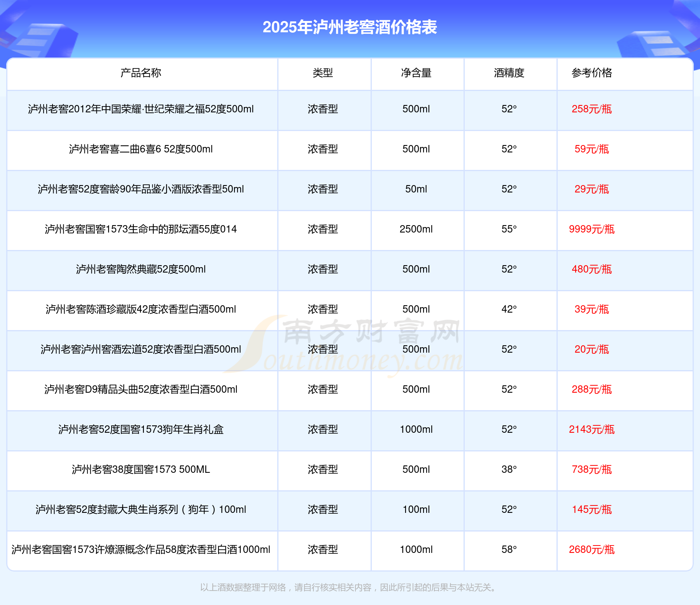
Task: Click 泸州老窖38度国窖1573 500ML
Action: click(141, 469)
